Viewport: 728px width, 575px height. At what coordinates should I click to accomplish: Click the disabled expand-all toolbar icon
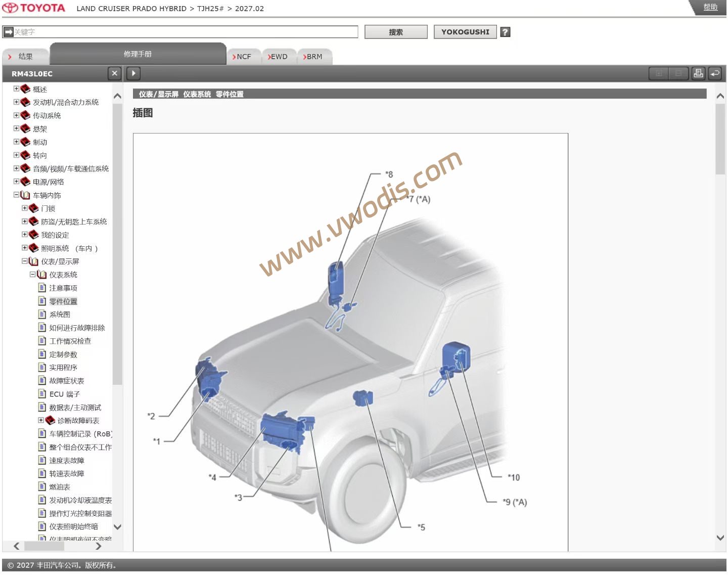(659, 73)
